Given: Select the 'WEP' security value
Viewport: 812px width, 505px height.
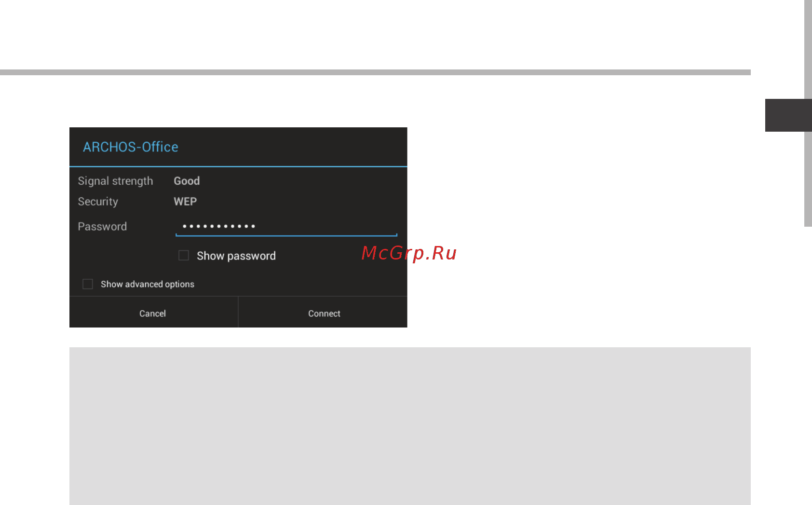Looking at the screenshot, I should coord(185,202).
